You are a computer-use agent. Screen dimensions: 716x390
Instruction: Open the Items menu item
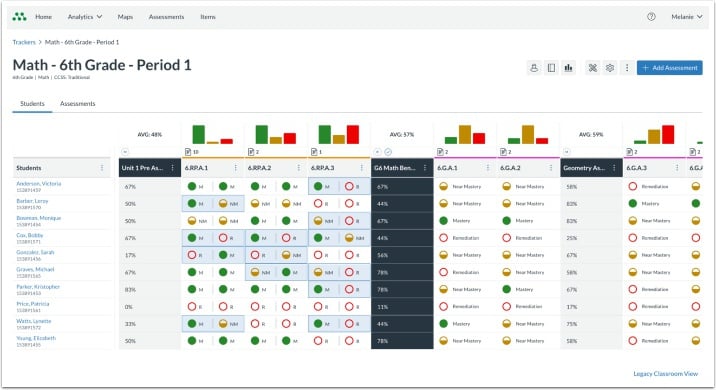coord(208,16)
